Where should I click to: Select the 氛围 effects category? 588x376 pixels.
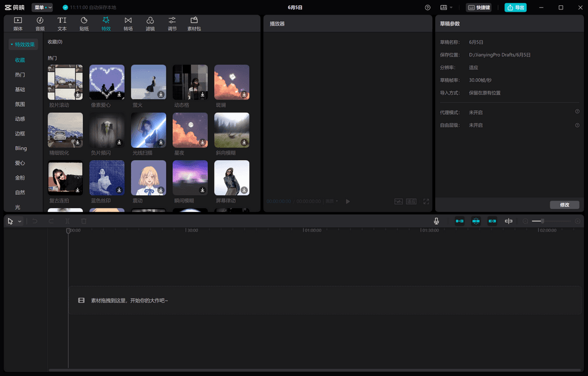pos(20,104)
